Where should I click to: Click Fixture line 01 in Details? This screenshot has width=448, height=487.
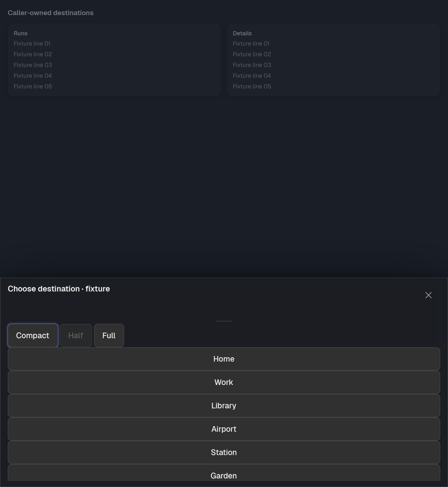click(251, 44)
